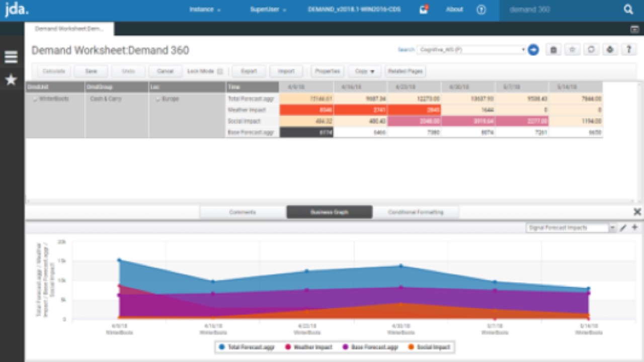This screenshot has height=362, width=644.
Task: Open the Copy dropdown button
Action: tap(365, 71)
